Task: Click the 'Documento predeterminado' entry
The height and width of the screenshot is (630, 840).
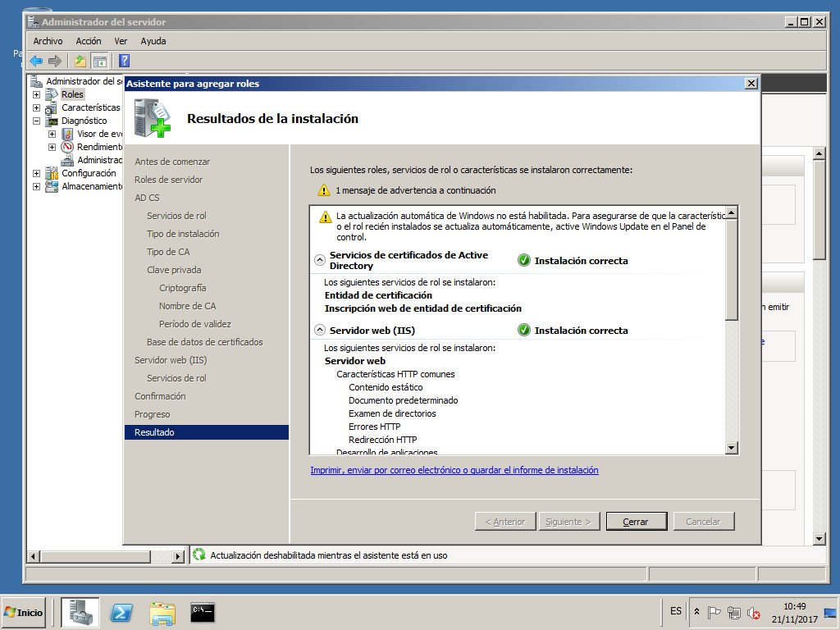Action: coord(404,400)
